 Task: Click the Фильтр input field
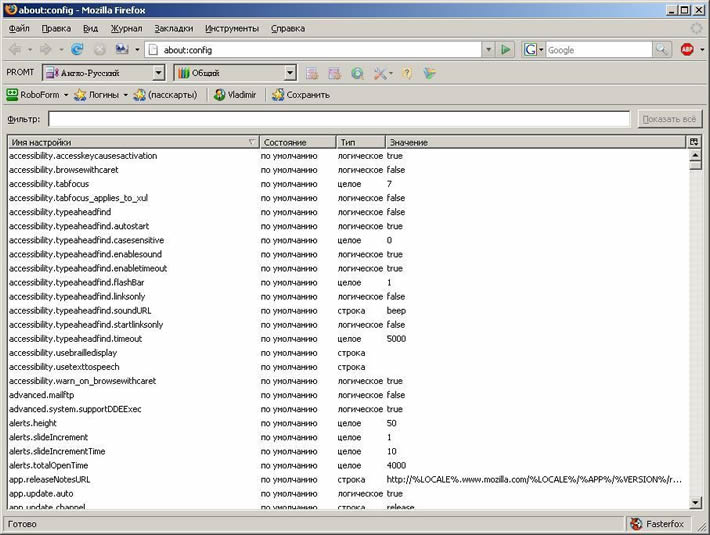[x=340, y=119]
